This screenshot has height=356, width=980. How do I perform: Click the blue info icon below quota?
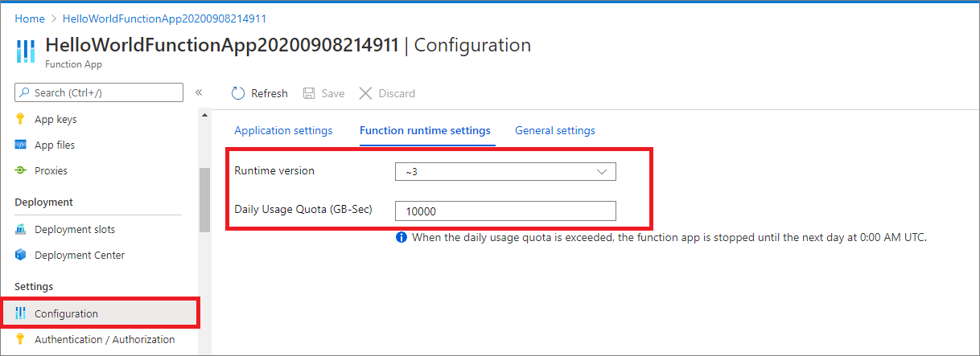[401, 238]
